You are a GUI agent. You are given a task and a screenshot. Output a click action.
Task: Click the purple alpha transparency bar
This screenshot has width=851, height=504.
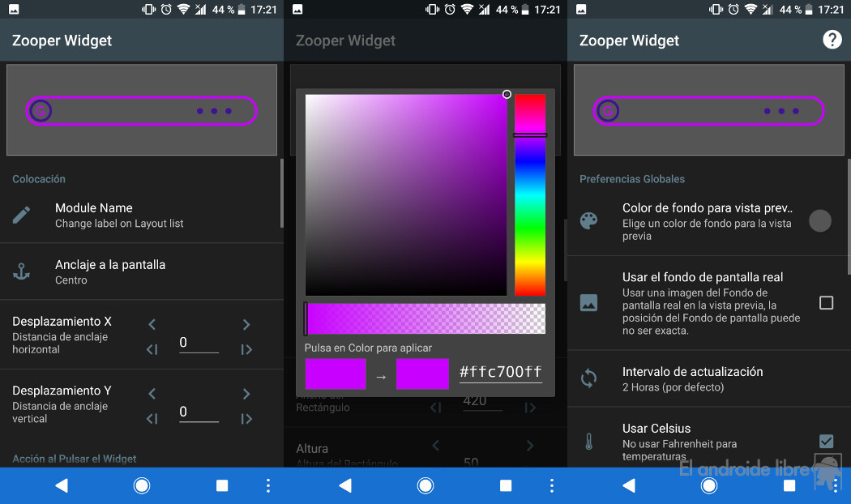(x=425, y=318)
